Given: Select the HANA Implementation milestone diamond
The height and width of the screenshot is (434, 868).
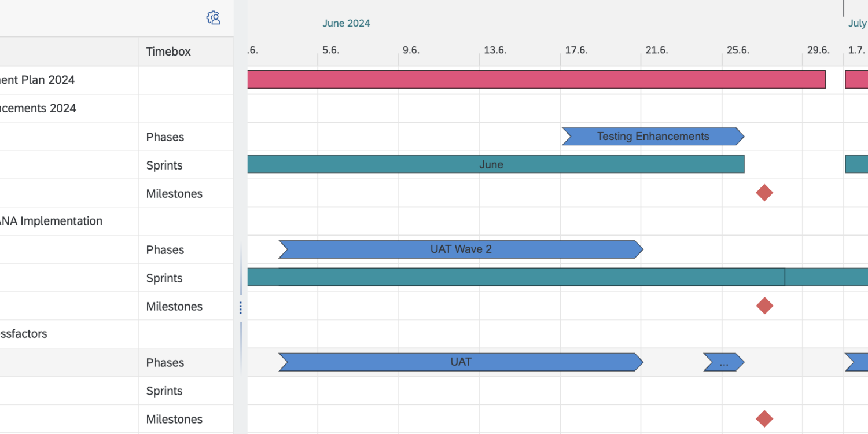Looking at the screenshot, I should [x=764, y=306].
